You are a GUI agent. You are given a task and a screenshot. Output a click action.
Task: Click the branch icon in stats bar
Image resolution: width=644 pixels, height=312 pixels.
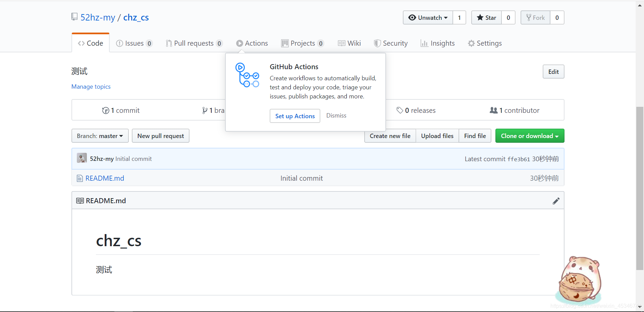(x=205, y=110)
